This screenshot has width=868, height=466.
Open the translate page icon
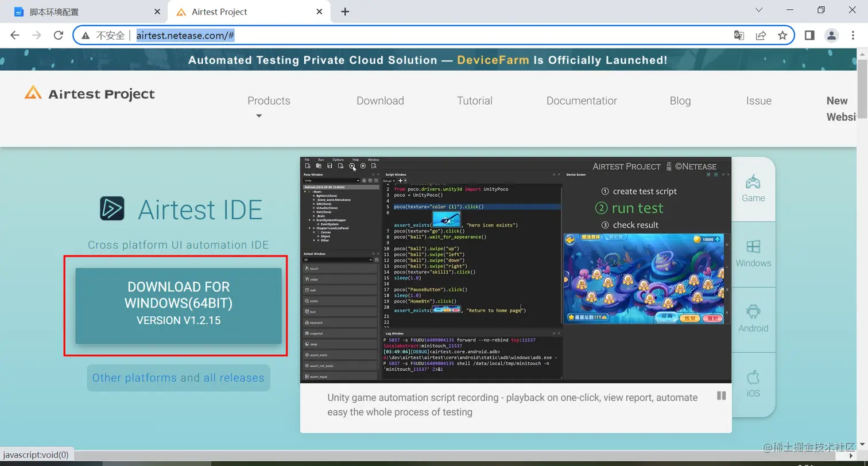[x=739, y=36]
